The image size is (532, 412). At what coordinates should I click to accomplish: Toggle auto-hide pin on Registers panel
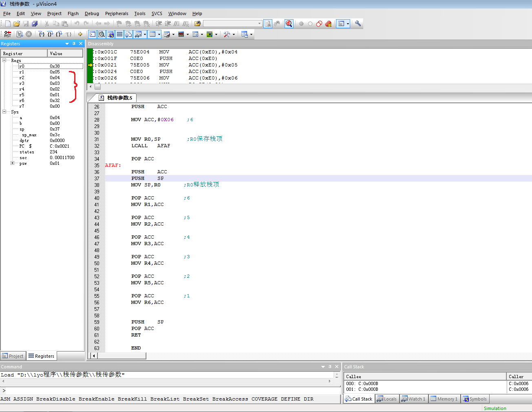click(x=74, y=44)
